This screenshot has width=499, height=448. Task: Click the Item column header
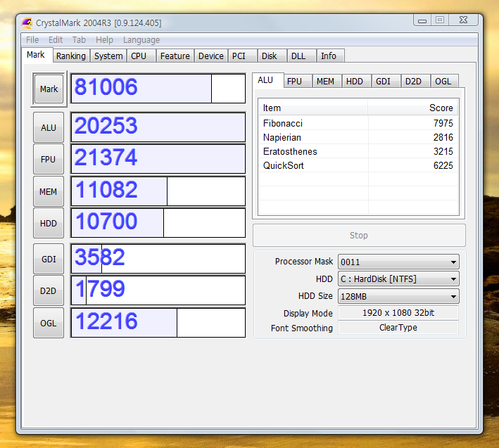pos(313,108)
